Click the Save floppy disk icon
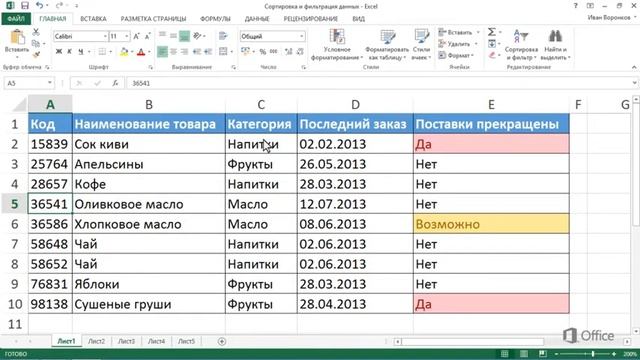The height and width of the screenshot is (360, 640). [24, 6]
